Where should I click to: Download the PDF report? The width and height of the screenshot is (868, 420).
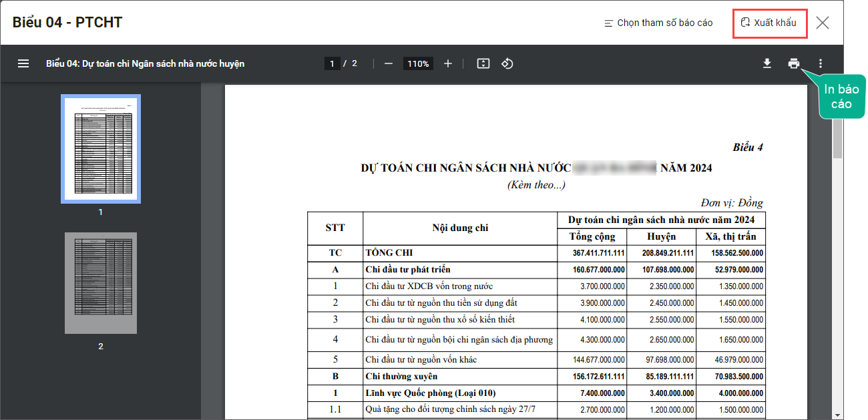767,63
